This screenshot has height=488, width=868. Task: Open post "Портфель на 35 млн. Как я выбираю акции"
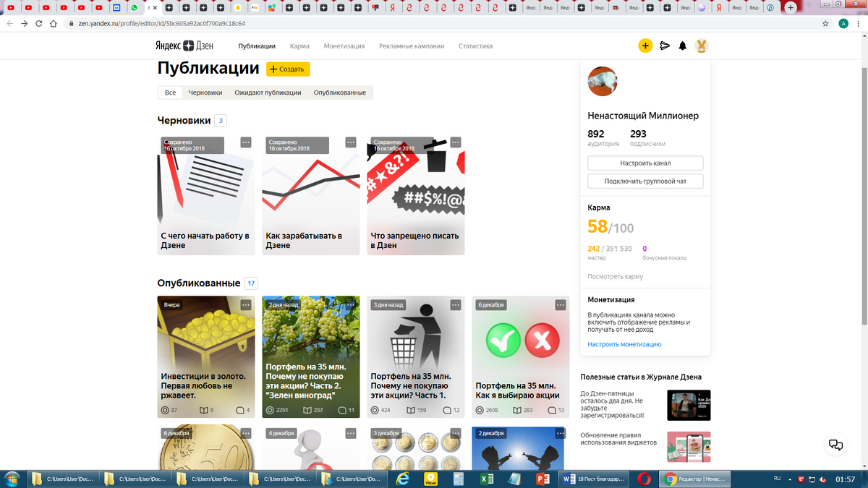(521, 356)
